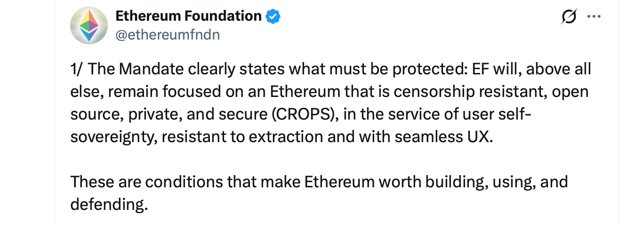Image resolution: width=644 pixels, height=225 pixels.
Task: Open the three-dot more options menu
Action: point(594,16)
